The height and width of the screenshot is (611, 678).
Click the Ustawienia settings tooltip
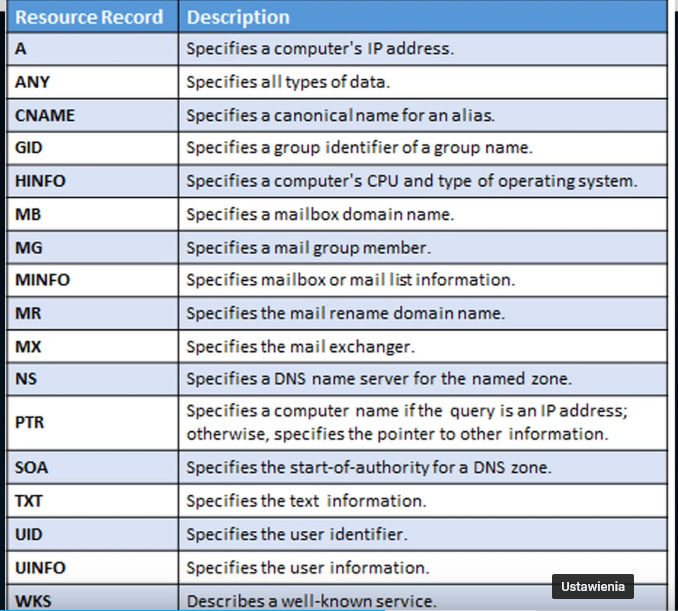click(592, 586)
